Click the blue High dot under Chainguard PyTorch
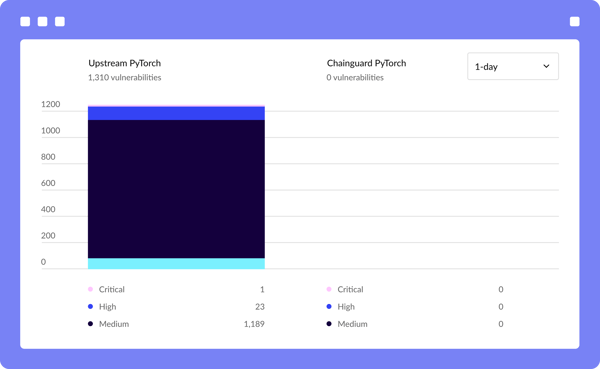Viewport: 600px width, 369px height. [x=329, y=306]
